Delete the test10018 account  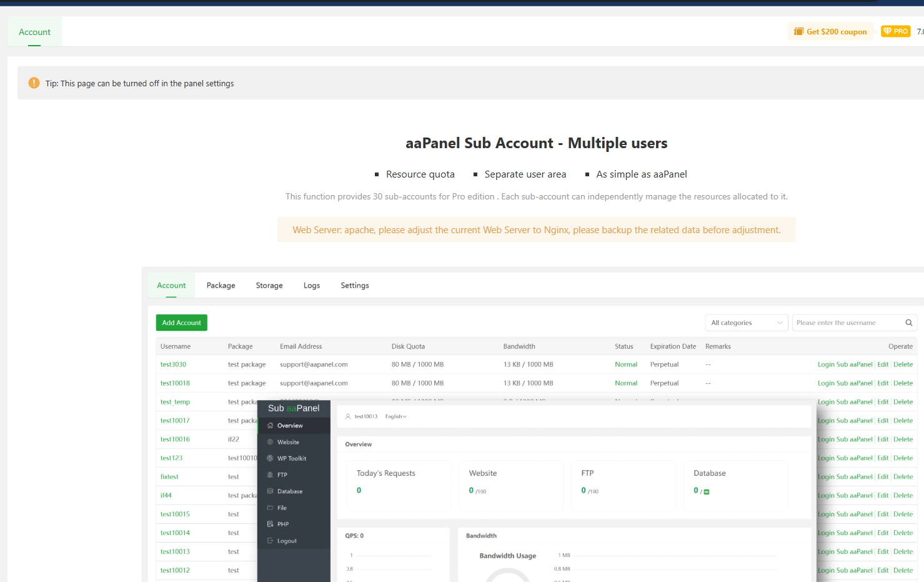tap(903, 383)
